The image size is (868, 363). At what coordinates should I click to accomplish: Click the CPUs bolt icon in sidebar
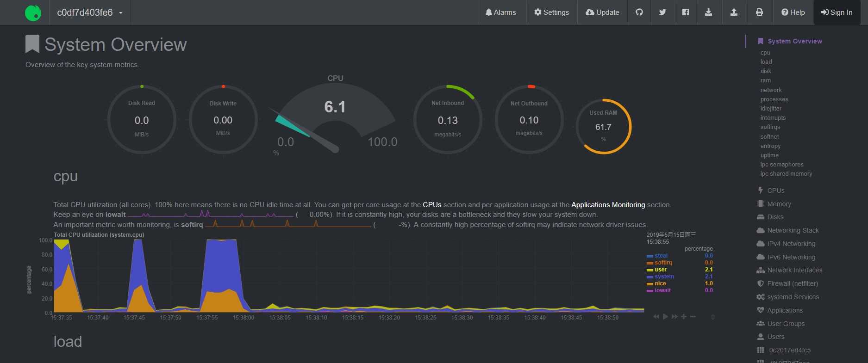coord(760,190)
